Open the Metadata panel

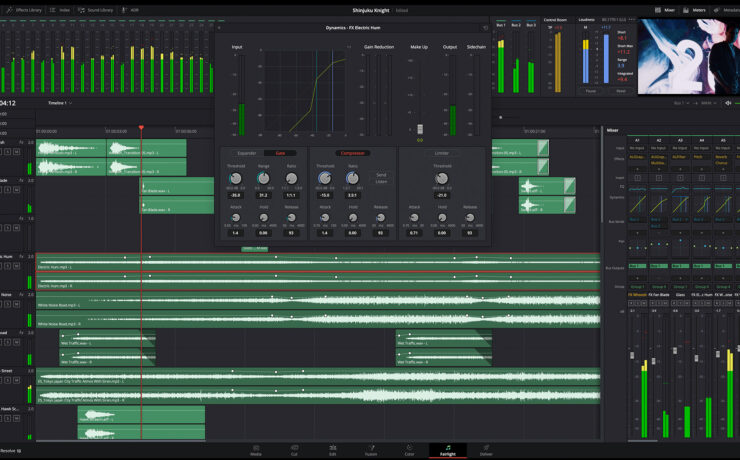727,10
